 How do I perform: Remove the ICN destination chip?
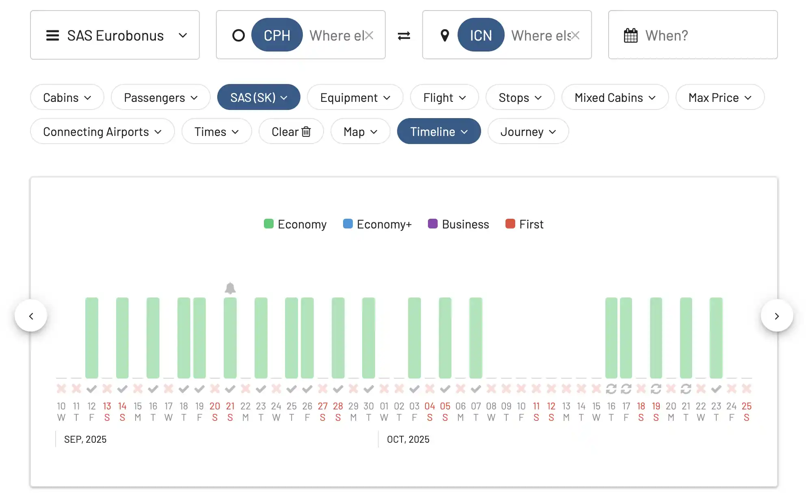tap(481, 35)
